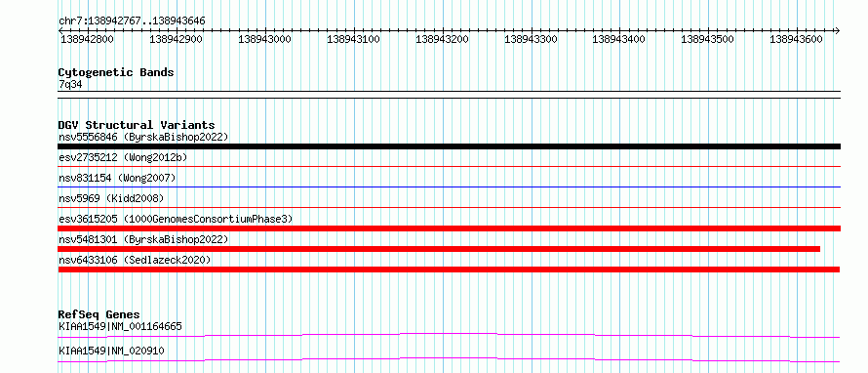Click the black bar for nsv5556846
868x373 pixels.
click(x=449, y=146)
